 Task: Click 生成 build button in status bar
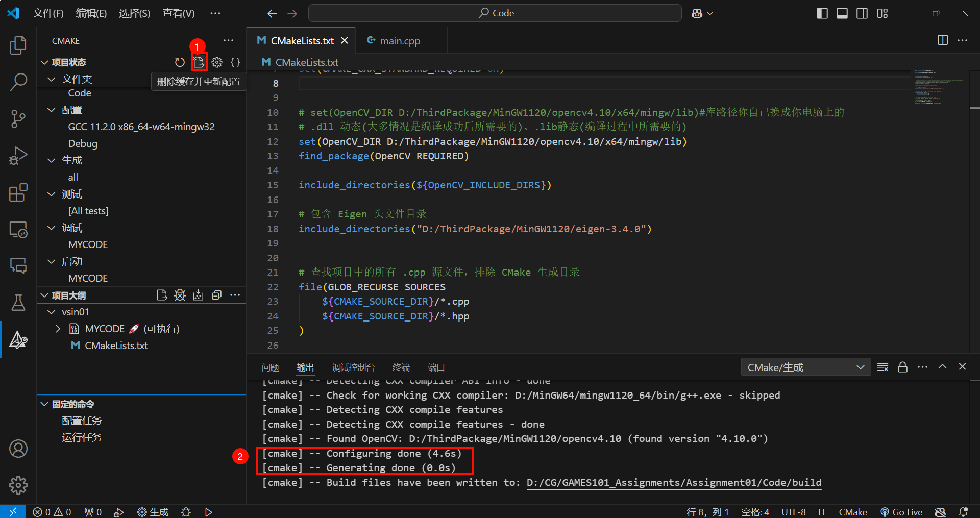[153, 512]
